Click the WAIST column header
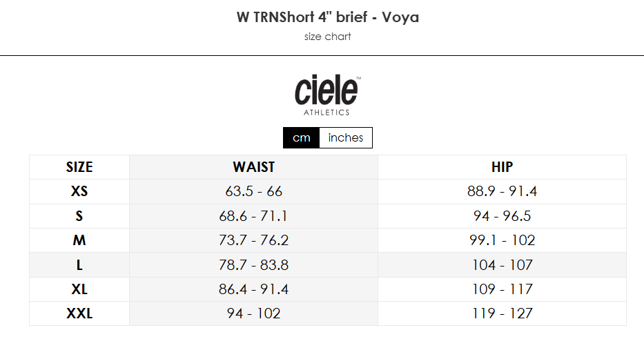644x348 pixels. tap(253, 167)
